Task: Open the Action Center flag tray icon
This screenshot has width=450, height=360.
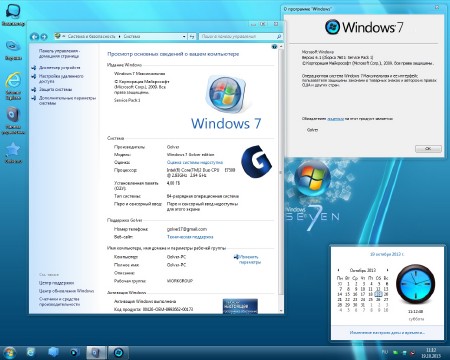Action: point(396,352)
